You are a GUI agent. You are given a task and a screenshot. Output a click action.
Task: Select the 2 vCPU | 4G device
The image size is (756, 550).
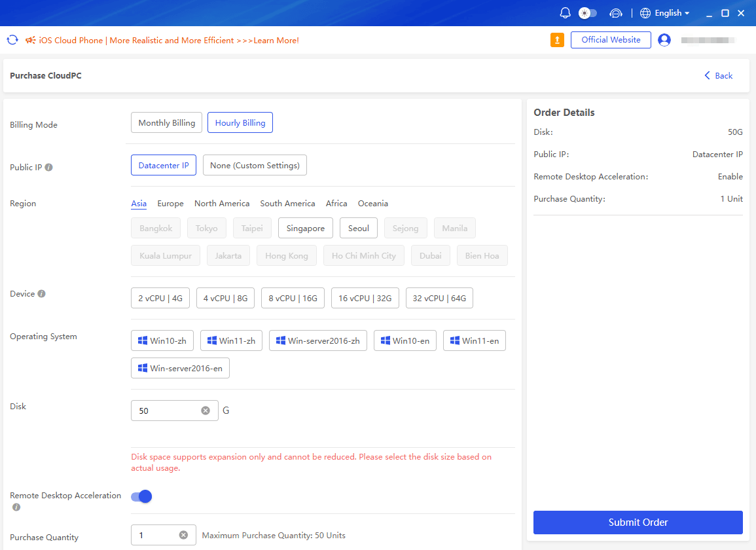pos(160,298)
